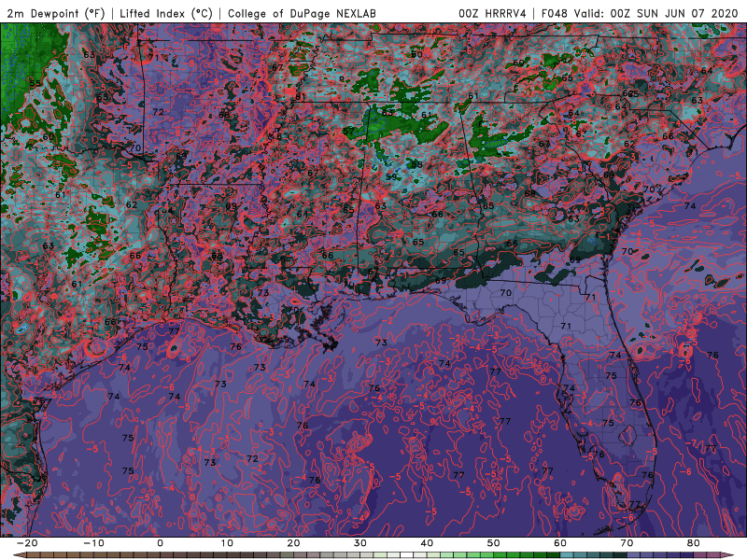
Task: Click the 40 tick label on the colorbar
Action: [x=427, y=543]
